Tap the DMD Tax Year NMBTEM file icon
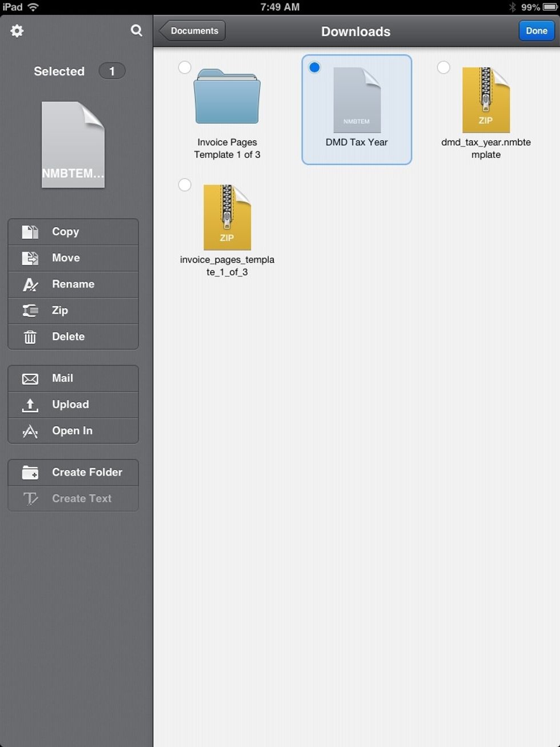The height and width of the screenshot is (747, 560). (x=357, y=100)
